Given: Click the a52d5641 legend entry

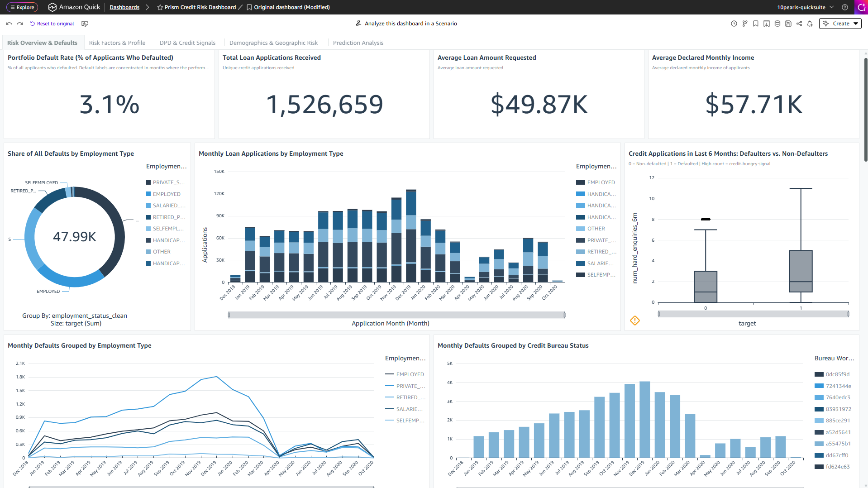Looking at the screenshot, I should click(x=833, y=432).
